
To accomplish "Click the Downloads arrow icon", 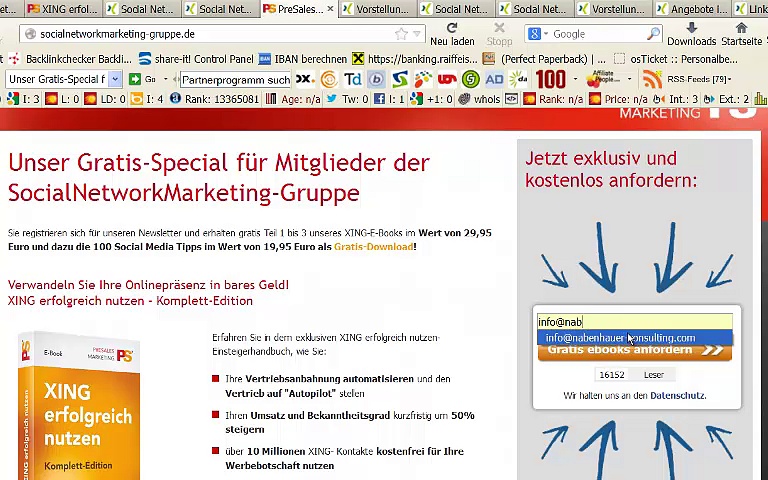I will pyautogui.click(x=691, y=28).
